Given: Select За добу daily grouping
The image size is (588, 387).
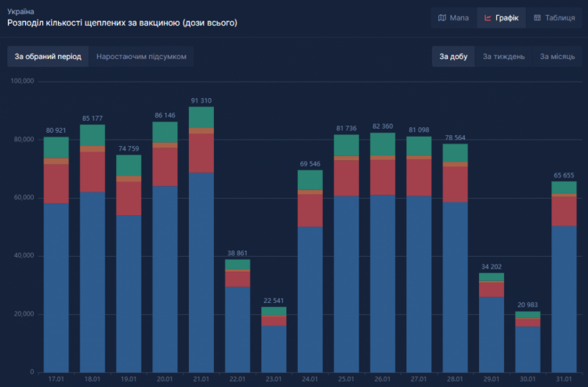Looking at the screenshot, I should pyautogui.click(x=453, y=57).
